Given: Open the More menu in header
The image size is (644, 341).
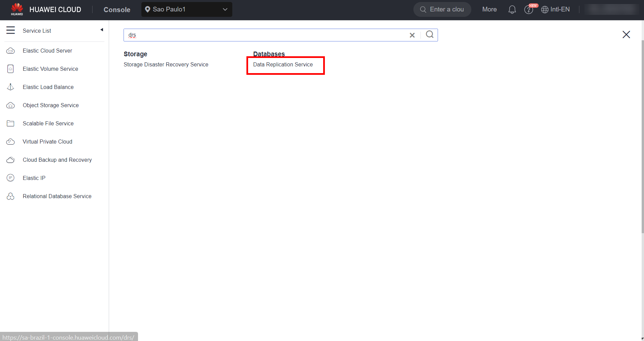Looking at the screenshot, I should [x=489, y=9].
